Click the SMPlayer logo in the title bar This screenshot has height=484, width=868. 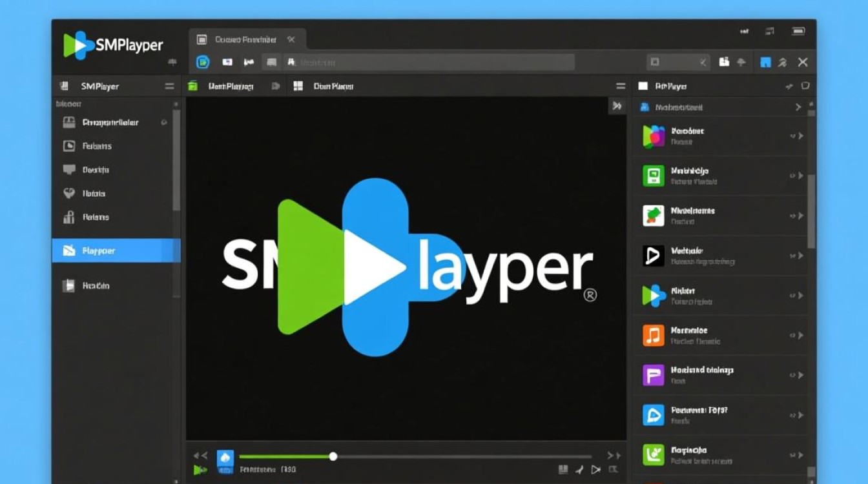click(x=113, y=45)
